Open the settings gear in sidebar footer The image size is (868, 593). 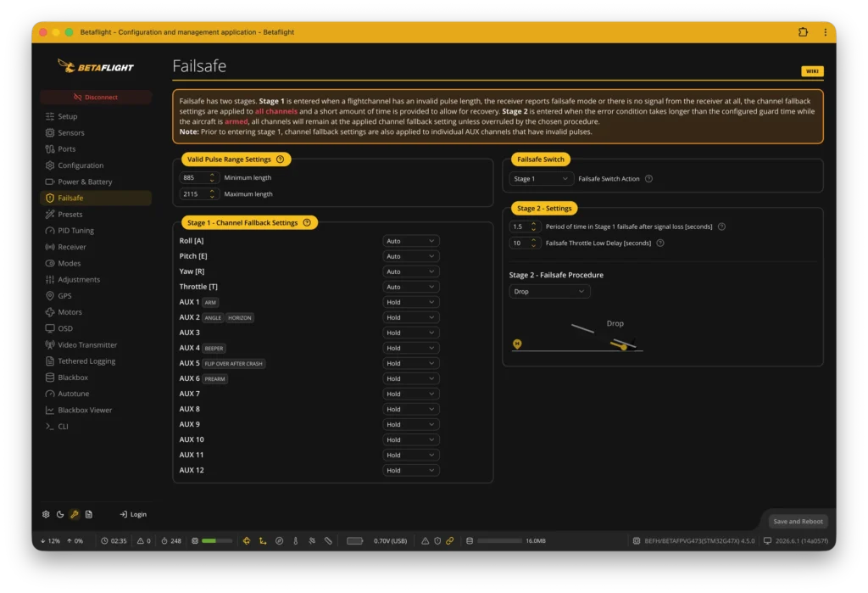[46, 514]
